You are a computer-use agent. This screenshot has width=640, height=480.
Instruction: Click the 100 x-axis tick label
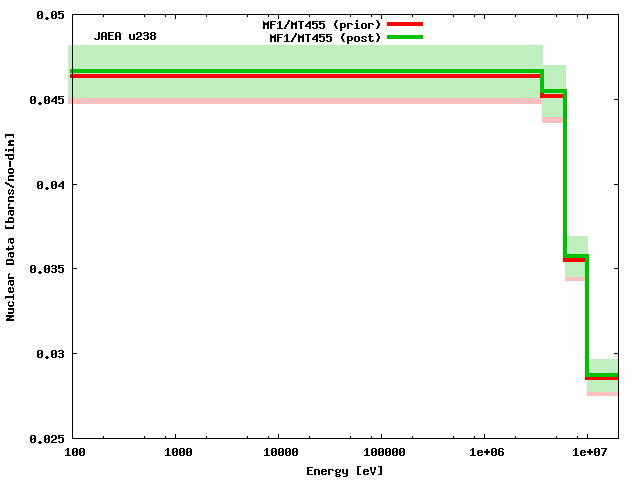click(x=73, y=453)
